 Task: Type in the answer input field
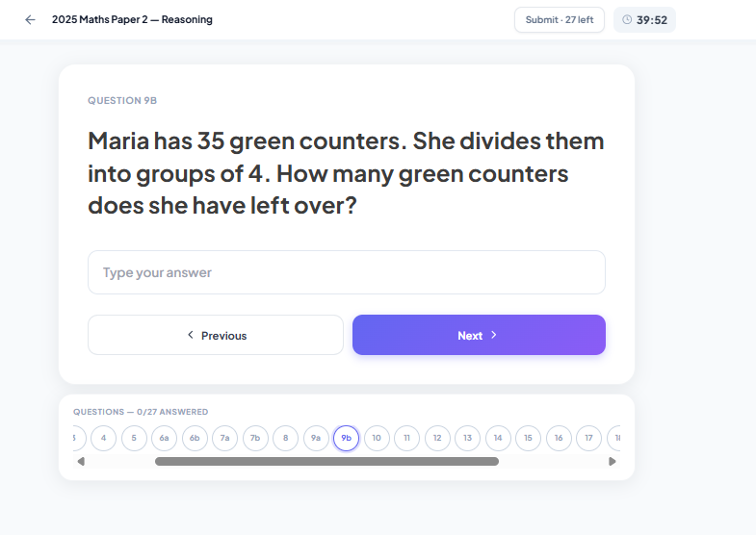pyautogui.click(x=347, y=272)
